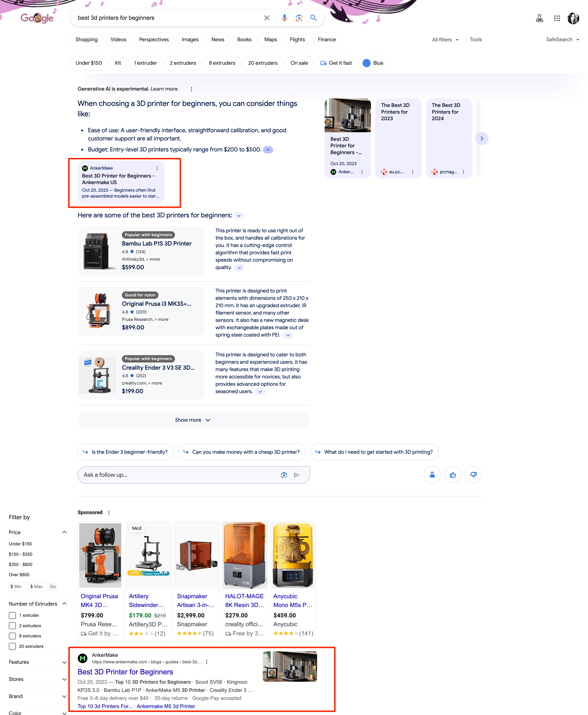Expand the Prusa i3 description chevron
Screen dimensions: 588x715
point(287,336)
